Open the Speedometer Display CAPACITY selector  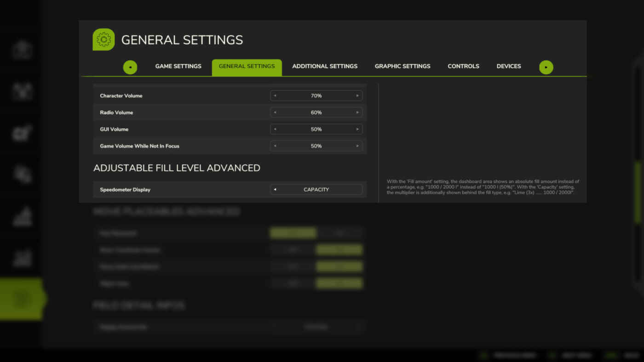pyautogui.click(x=316, y=189)
